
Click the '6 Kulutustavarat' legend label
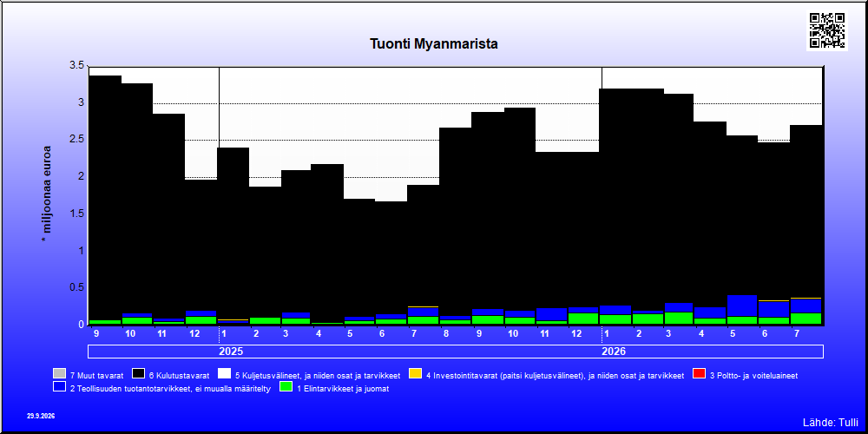click(179, 375)
